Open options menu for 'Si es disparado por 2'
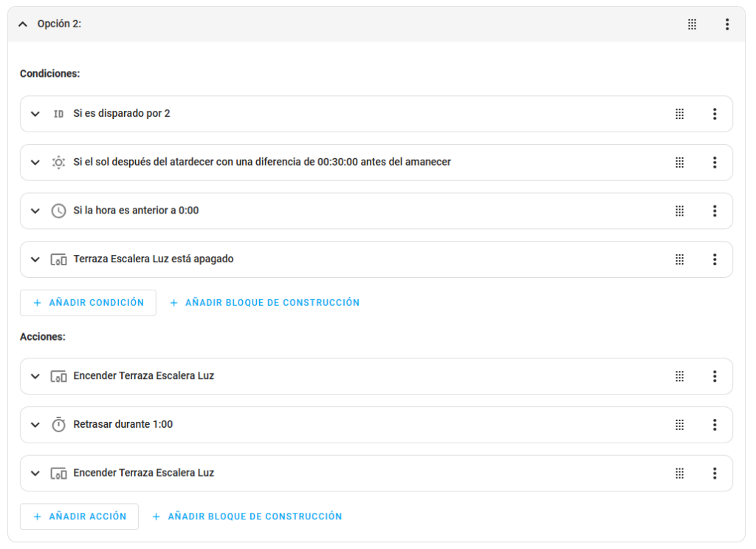This screenshot has width=756, height=549. click(715, 114)
